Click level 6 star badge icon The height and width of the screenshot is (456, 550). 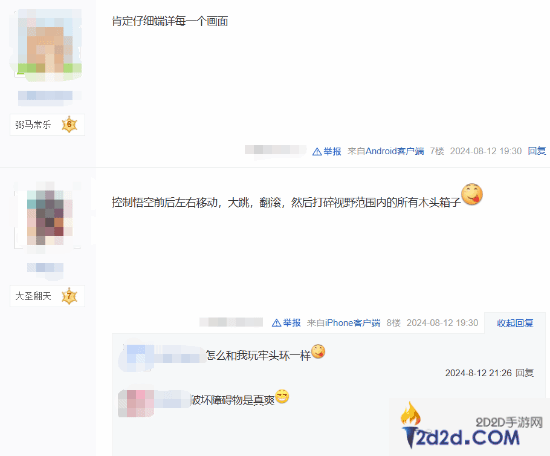69,125
